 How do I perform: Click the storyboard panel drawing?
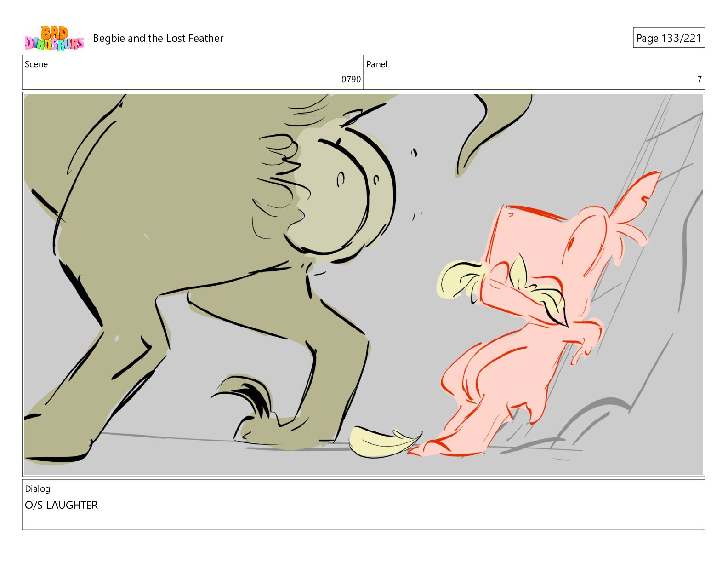tap(363, 284)
